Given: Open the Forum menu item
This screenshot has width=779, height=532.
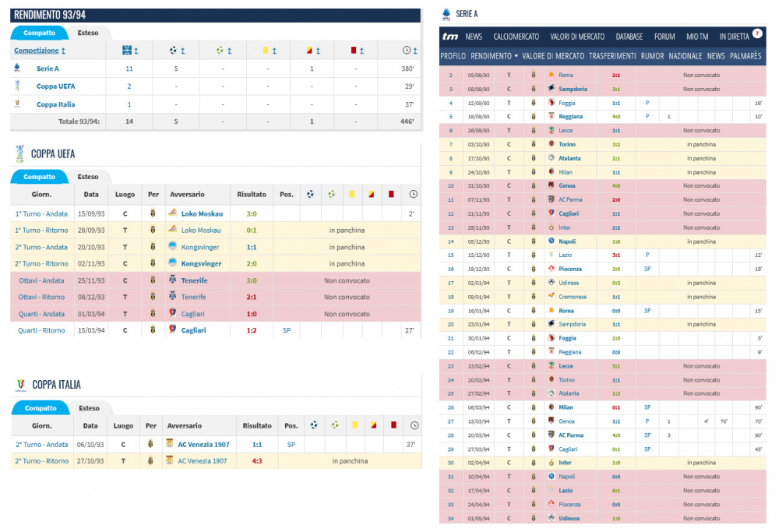Looking at the screenshot, I should point(664,37).
